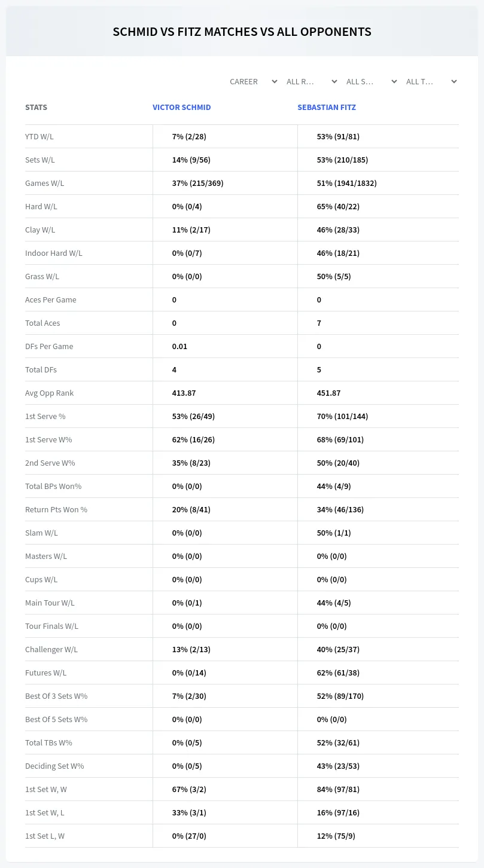Viewport: 484px width, 868px height.
Task: Click Fitz's Hard W/L value 65% (40/22)
Action: (x=338, y=206)
